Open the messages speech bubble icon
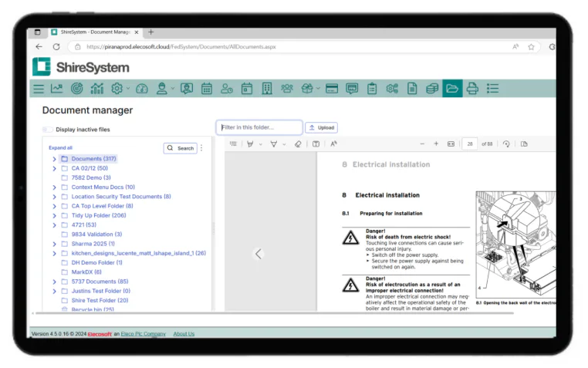Image resolution: width=588 pixels, height=368 pixels. (352, 89)
